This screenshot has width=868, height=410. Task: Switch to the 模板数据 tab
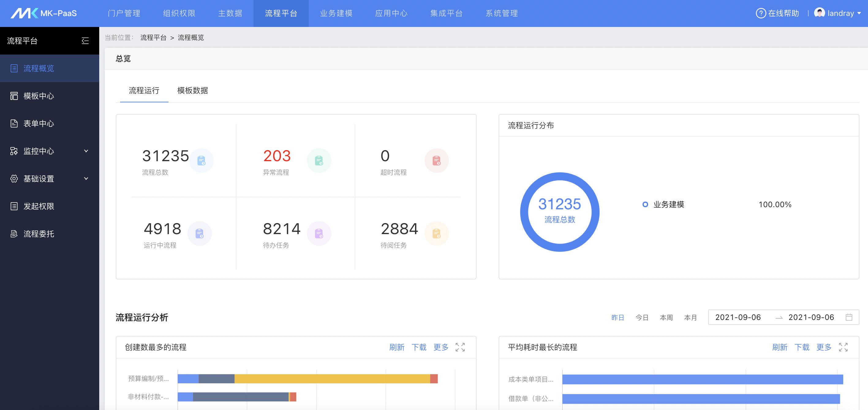(192, 90)
